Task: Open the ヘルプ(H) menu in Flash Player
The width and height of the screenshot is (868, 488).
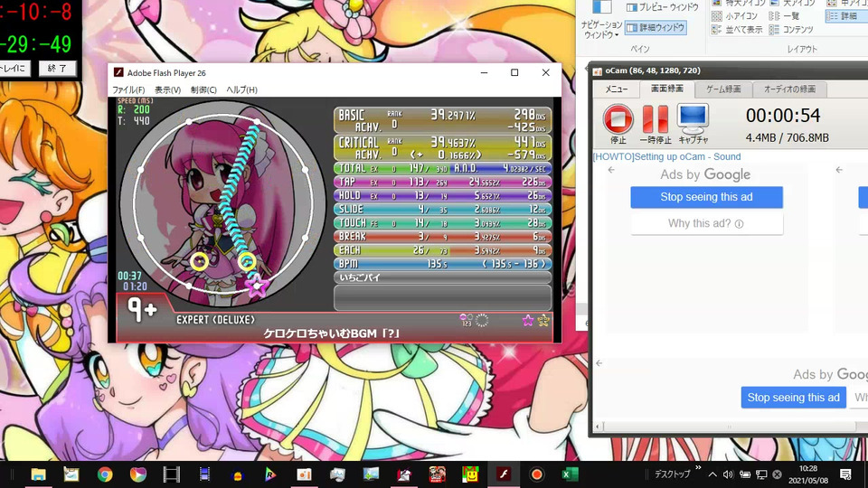Action: pyautogui.click(x=241, y=89)
